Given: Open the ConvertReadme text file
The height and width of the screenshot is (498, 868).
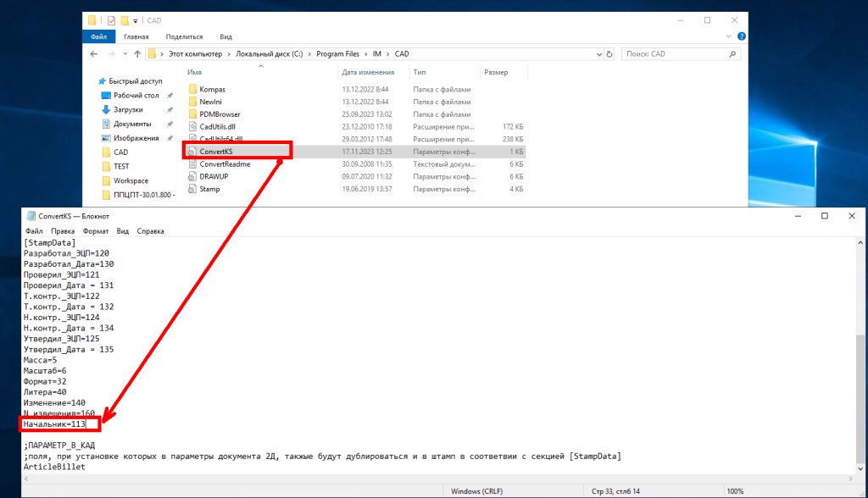Looking at the screenshot, I should [x=224, y=164].
